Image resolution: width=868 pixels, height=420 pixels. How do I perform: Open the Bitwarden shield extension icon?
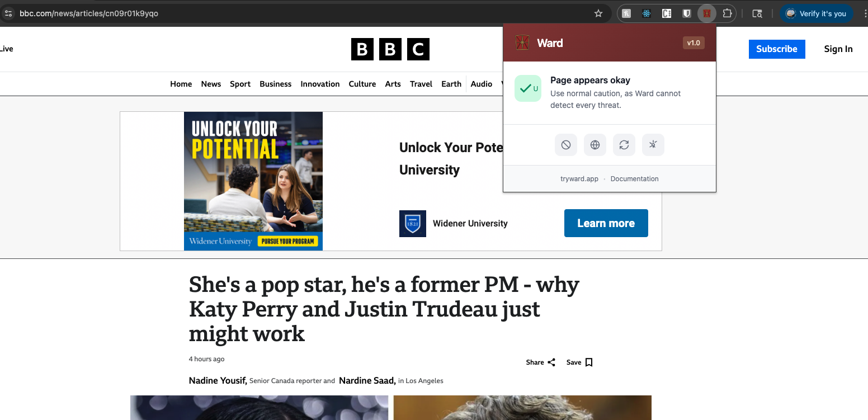687,13
